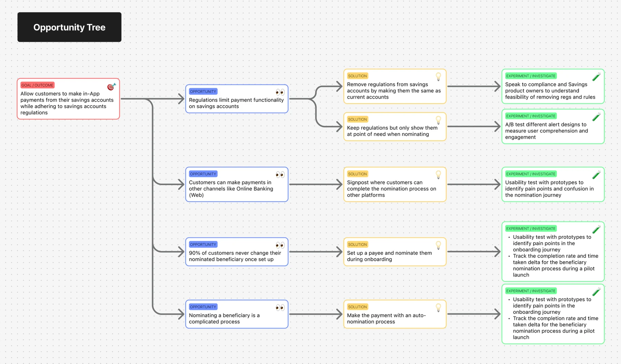Click lightbulb icon on Set up a payee card
This screenshot has width=621, height=364.
(438, 245)
